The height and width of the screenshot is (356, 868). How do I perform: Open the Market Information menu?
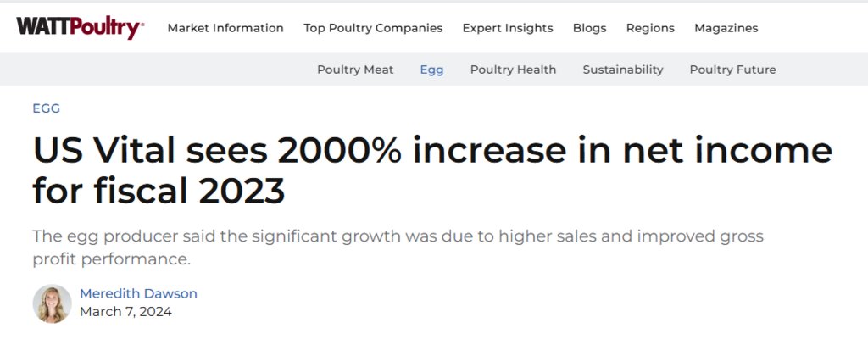pos(225,28)
